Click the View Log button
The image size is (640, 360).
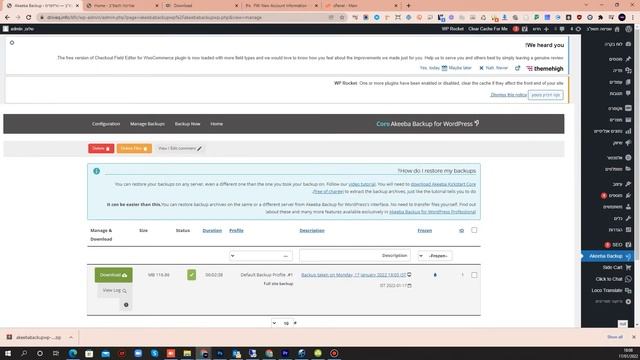click(114, 291)
